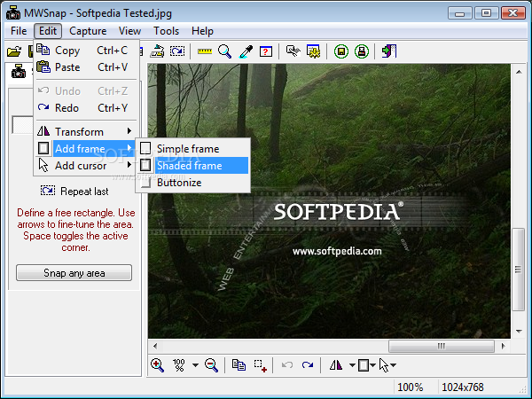Toggle the green-circled auto-save icon
532x399 pixels.
(x=341, y=51)
